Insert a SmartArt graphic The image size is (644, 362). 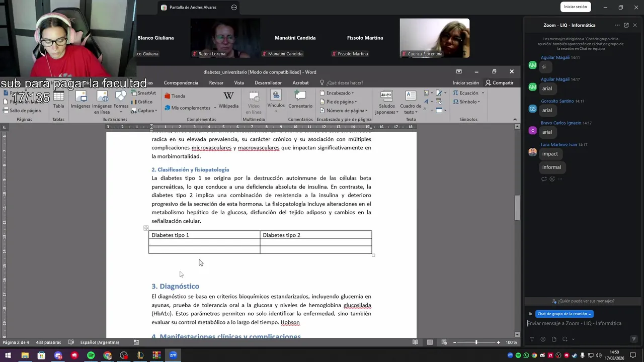(143, 93)
